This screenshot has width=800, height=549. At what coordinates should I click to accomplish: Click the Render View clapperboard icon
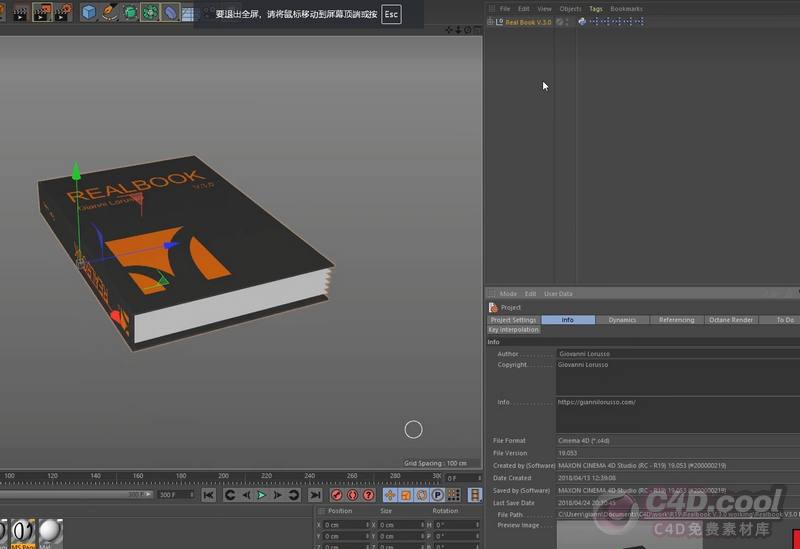pyautogui.click(x=20, y=13)
